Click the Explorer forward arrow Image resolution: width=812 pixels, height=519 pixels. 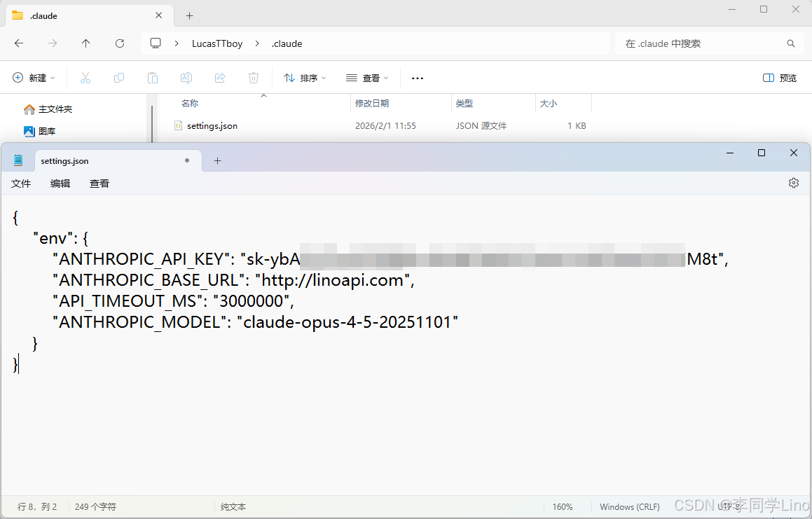coord(53,43)
